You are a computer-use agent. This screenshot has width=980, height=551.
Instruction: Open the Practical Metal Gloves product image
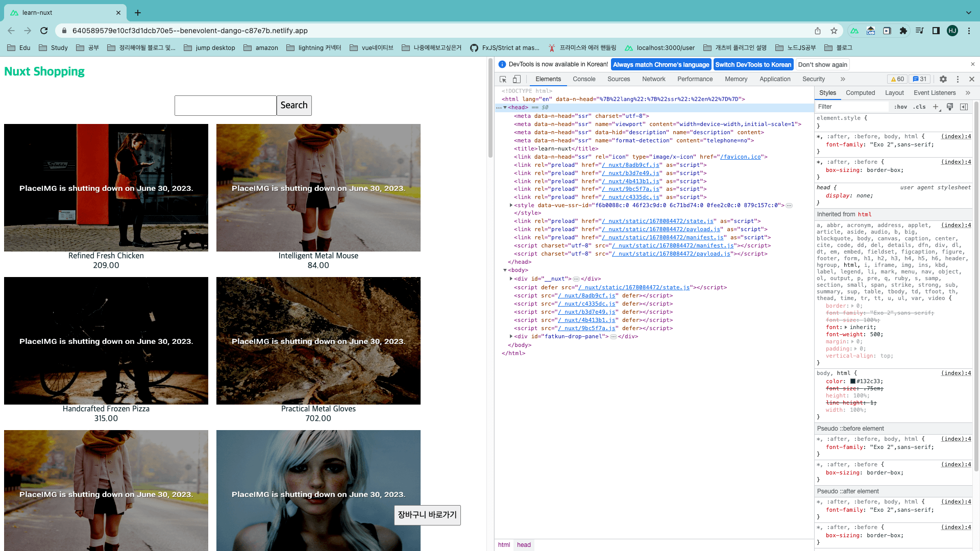pos(318,341)
